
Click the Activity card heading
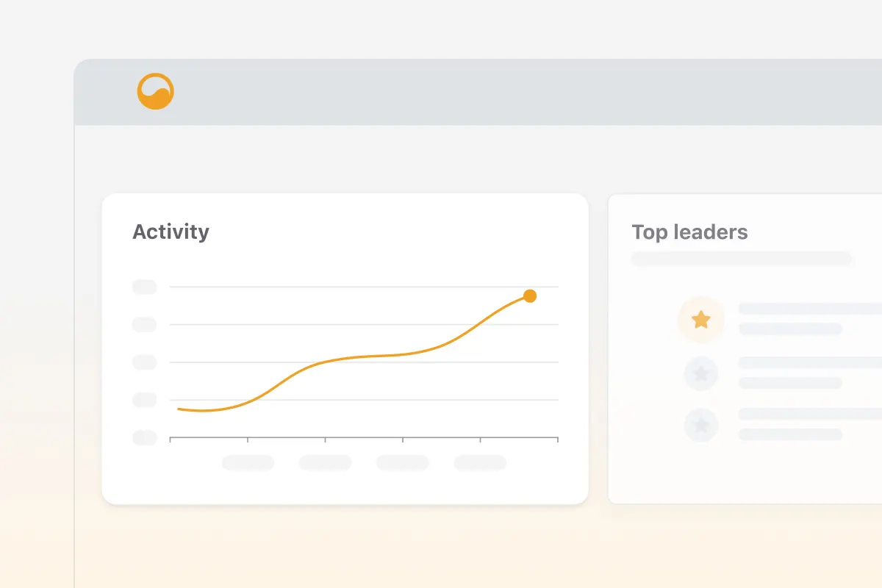point(171,232)
